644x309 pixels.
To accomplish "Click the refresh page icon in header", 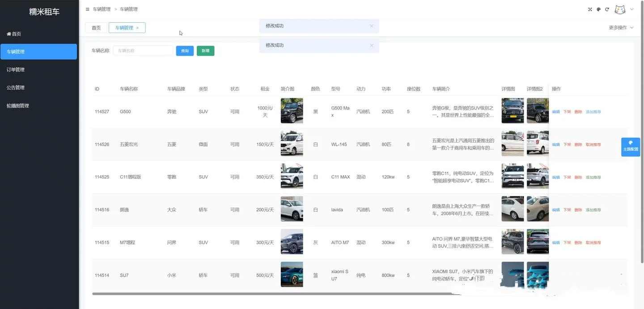I will coord(607,9).
